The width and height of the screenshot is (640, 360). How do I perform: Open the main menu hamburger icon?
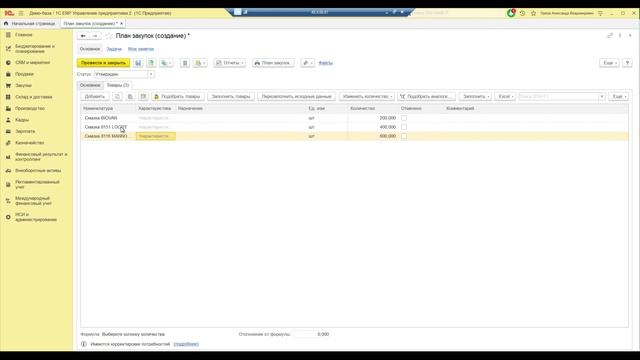point(21,13)
